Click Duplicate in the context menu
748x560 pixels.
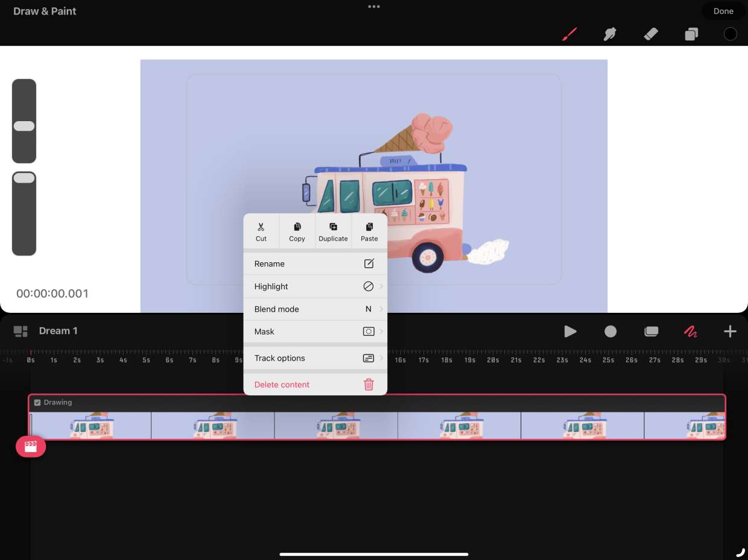click(333, 231)
